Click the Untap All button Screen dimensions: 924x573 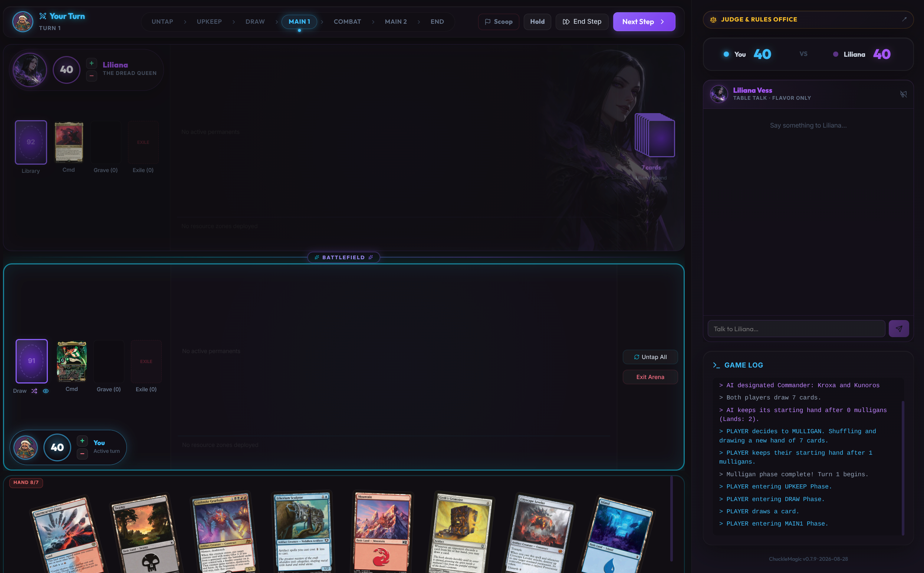click(x=650, y=357)
